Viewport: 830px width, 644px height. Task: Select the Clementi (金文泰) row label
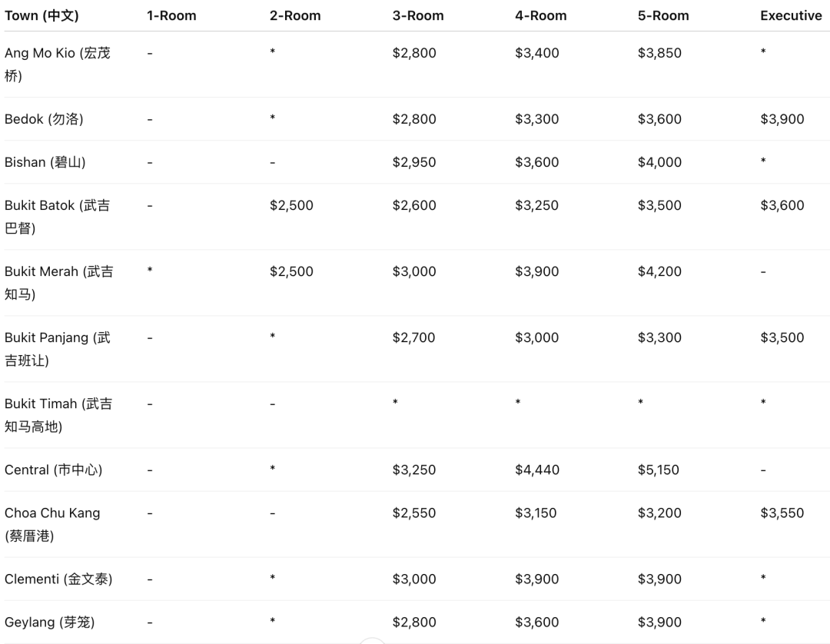[x=58, y=579]
